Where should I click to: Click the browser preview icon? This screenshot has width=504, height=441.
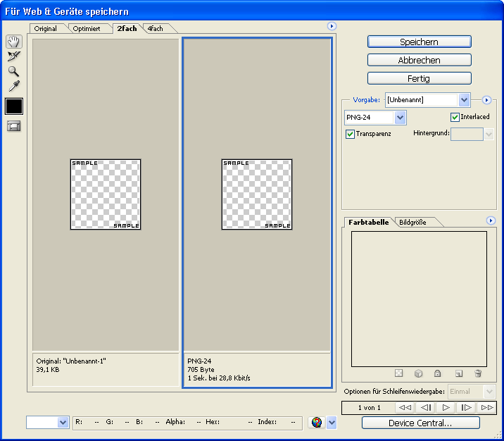[x=317, y=423]
